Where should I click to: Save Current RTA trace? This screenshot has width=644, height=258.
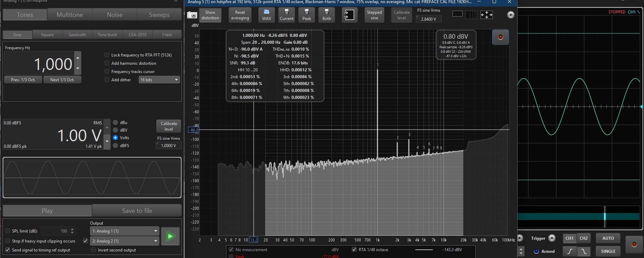pos(287,15)
